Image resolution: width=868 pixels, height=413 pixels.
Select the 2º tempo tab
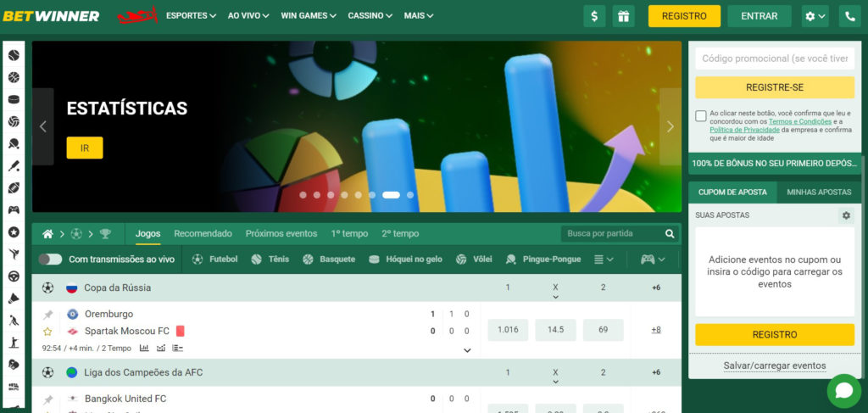coord(400,233)
